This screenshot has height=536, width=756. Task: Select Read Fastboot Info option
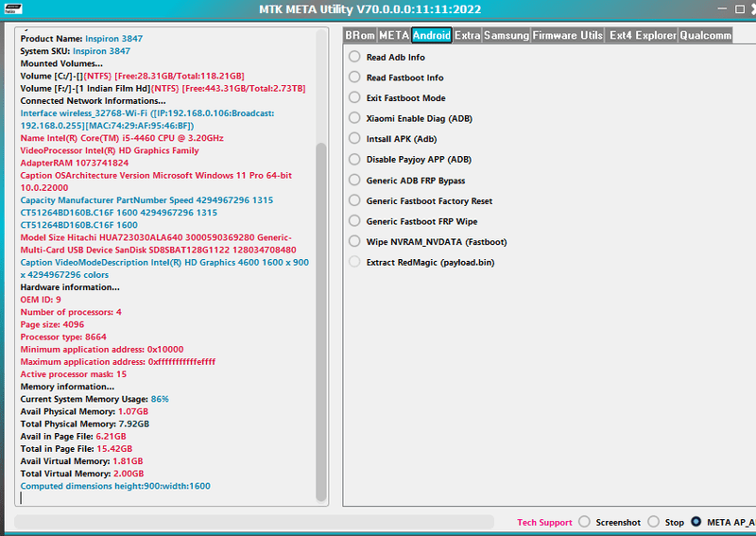pos(355,78)
